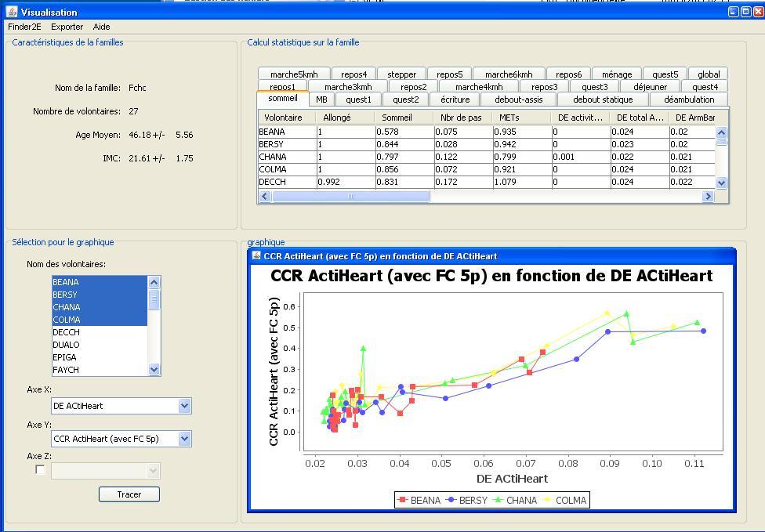Click the CHANA legend entry in chart
Image resolution: width=765 pixels, height=532 pixels.
(515, 501)
